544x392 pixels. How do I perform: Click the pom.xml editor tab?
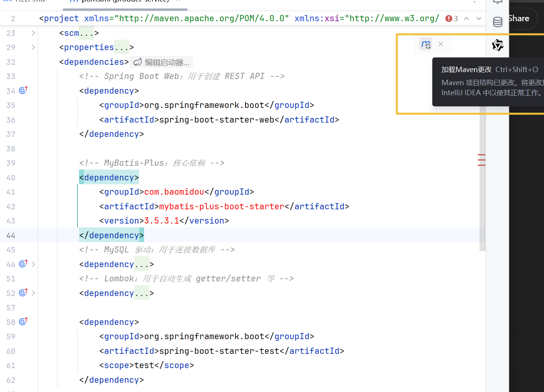point(125,2)
